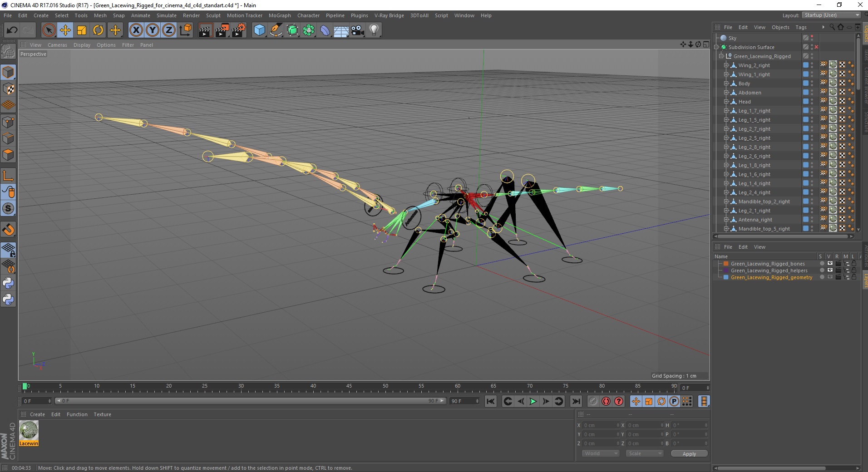
Task: Click geometry layer blue color swatch
Action: point(726,277)
